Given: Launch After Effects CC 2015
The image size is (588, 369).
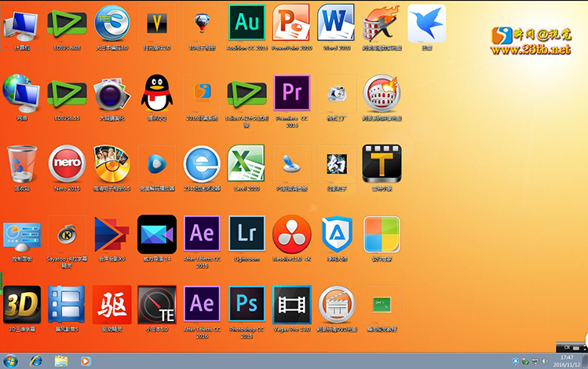Looking at the screenshot, I should tap(202, 234).
